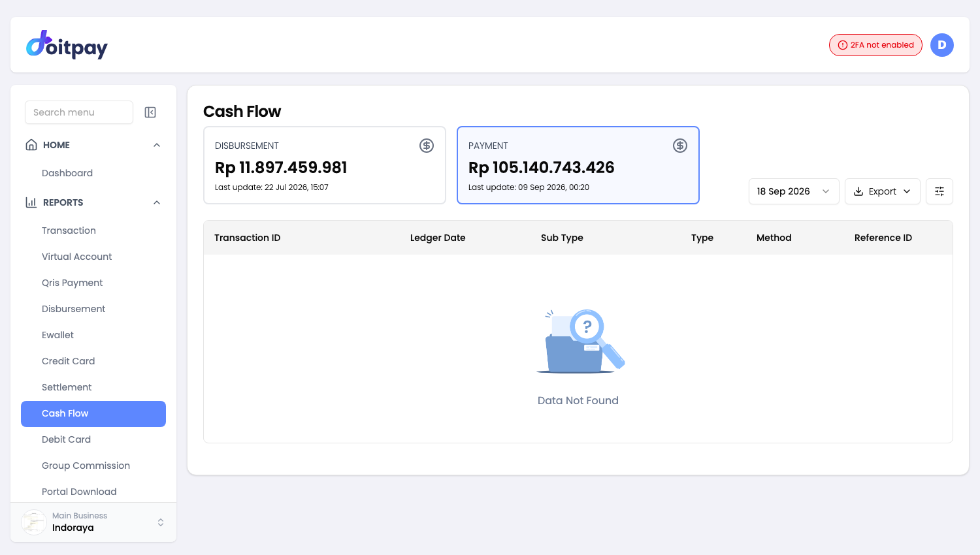Click the HOME house icon

click(31, 145)
